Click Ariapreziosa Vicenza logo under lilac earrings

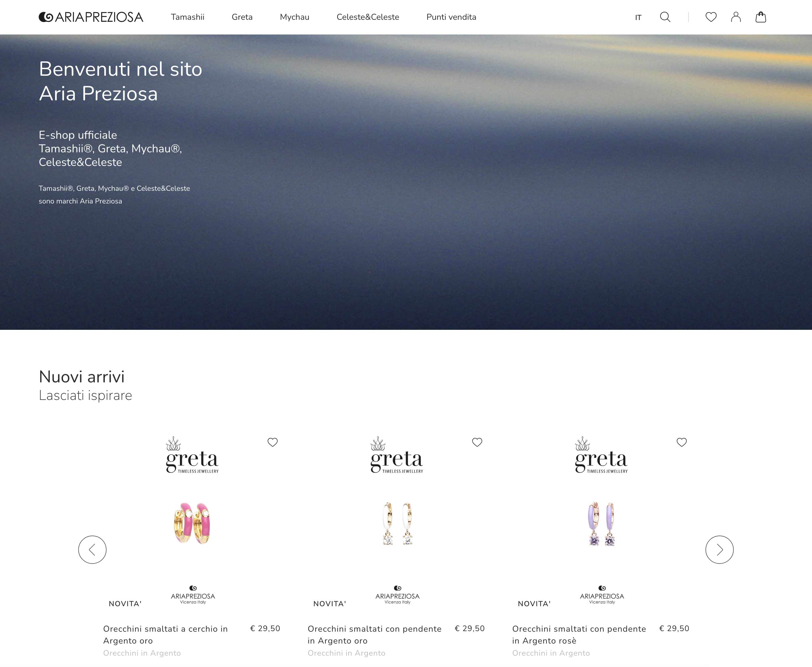(x=602, y=595)
